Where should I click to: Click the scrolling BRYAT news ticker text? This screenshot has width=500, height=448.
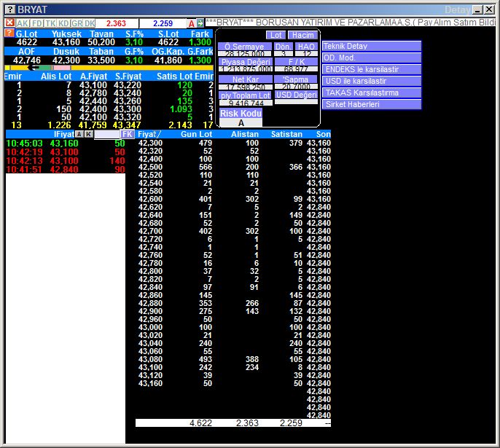click(x=350, y=23)
